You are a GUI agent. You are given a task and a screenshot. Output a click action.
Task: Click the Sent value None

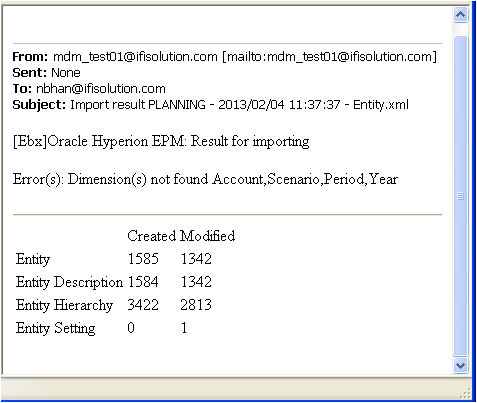click(66, 73)
